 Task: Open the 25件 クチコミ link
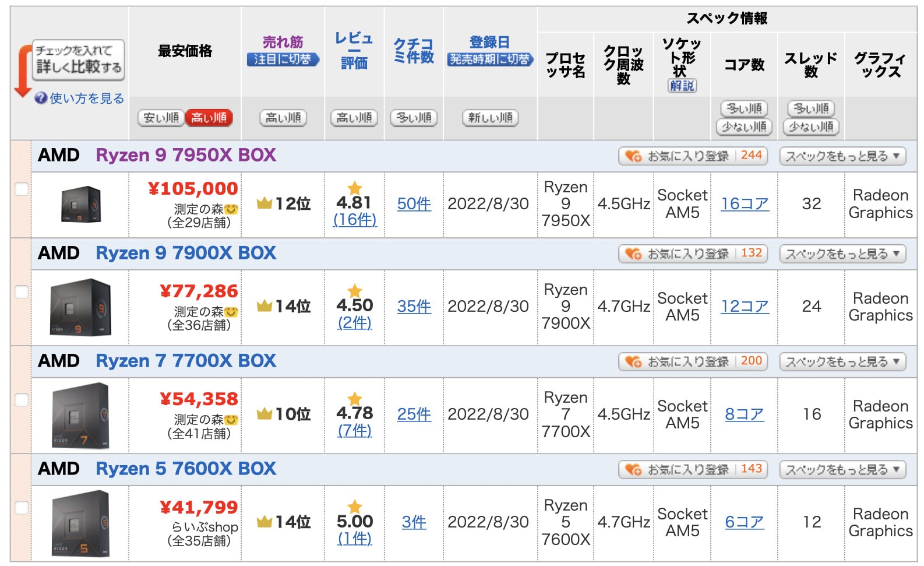(x=414, y=414)
